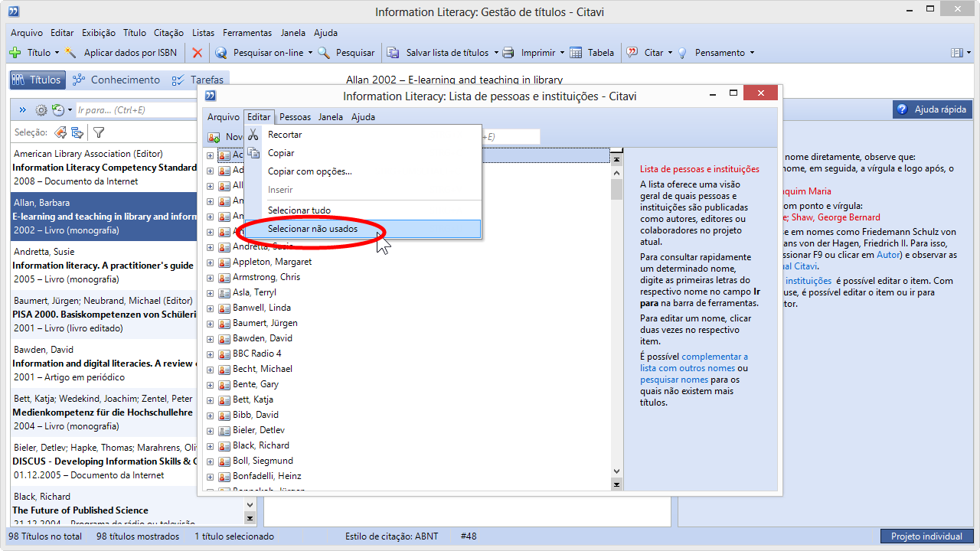Expand the Bawden, David tree node

point(210,338)
